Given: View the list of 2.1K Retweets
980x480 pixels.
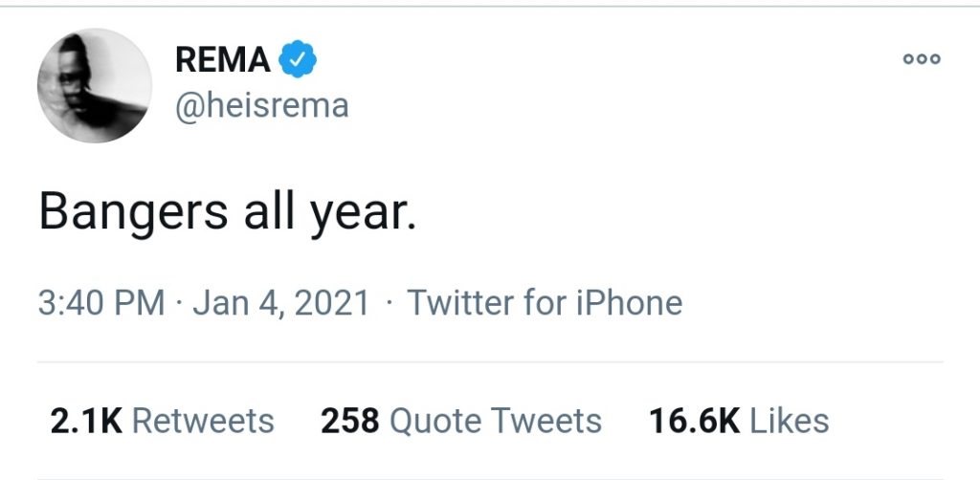Looking at the screenshot, I should tap(162, 420).
